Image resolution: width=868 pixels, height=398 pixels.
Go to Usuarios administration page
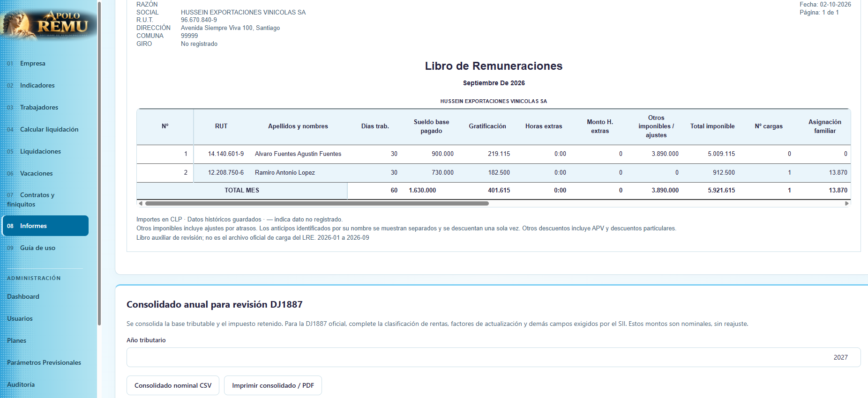pyautogui.click(x=20, y=318)
